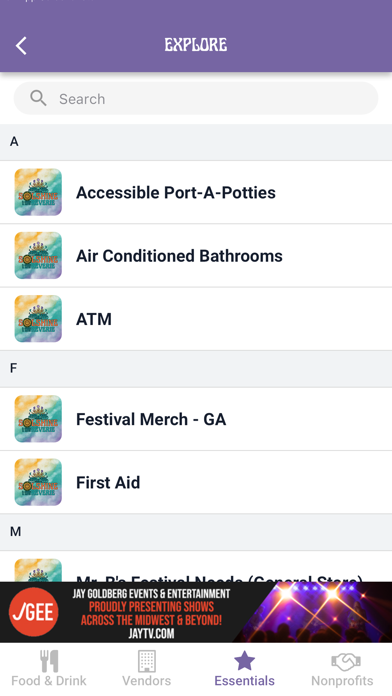Image resolution: width=392 pixels, height=696 pixels.
Task: Click the search magnifier icon
Action: (38, 98)
